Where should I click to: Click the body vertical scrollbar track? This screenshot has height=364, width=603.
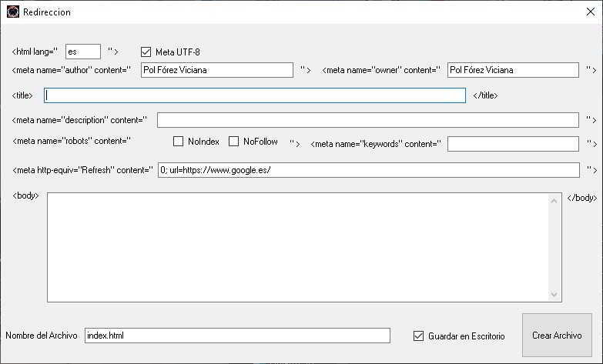tap(555, 247)
